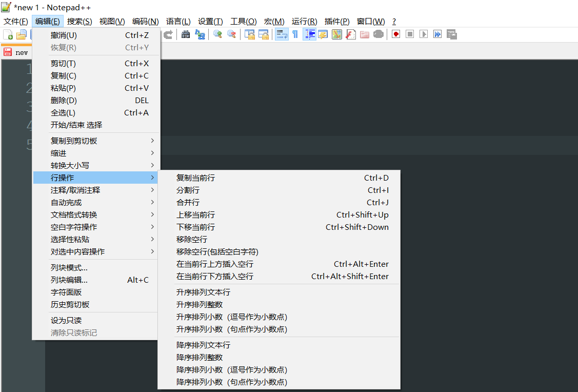Expand the 转换大小写 submenu
578x392 pixels.
tap(96, 166)
